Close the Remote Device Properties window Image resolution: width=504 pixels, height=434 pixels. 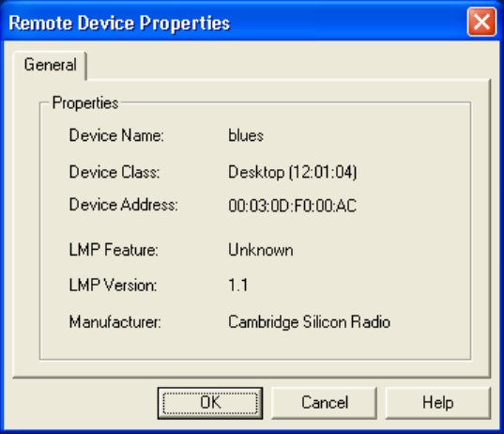[481, 22]
